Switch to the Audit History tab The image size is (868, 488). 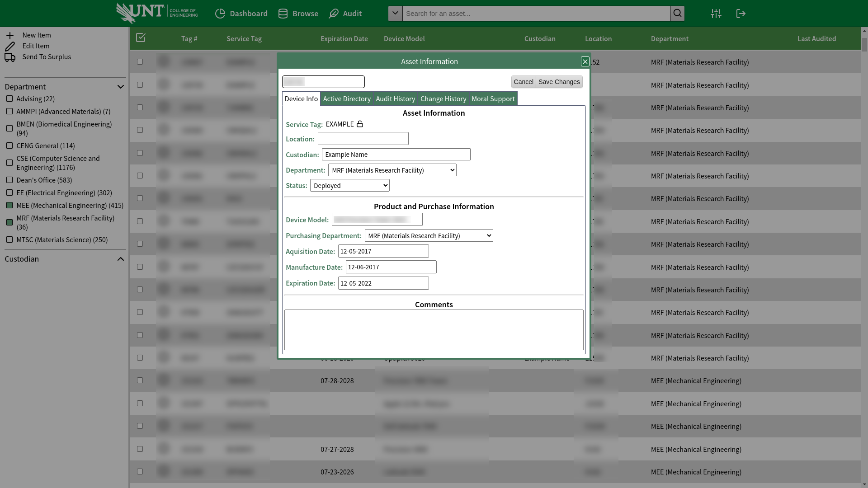[396, 99]
